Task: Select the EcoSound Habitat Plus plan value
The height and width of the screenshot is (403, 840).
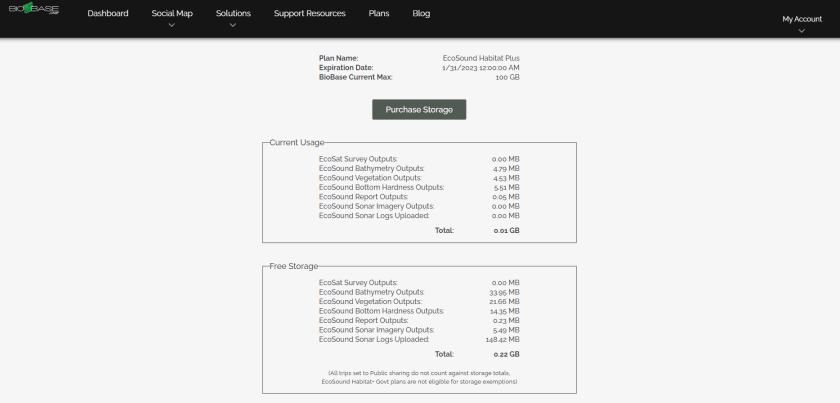Action: pyautogui.click(x=481, y=58)
